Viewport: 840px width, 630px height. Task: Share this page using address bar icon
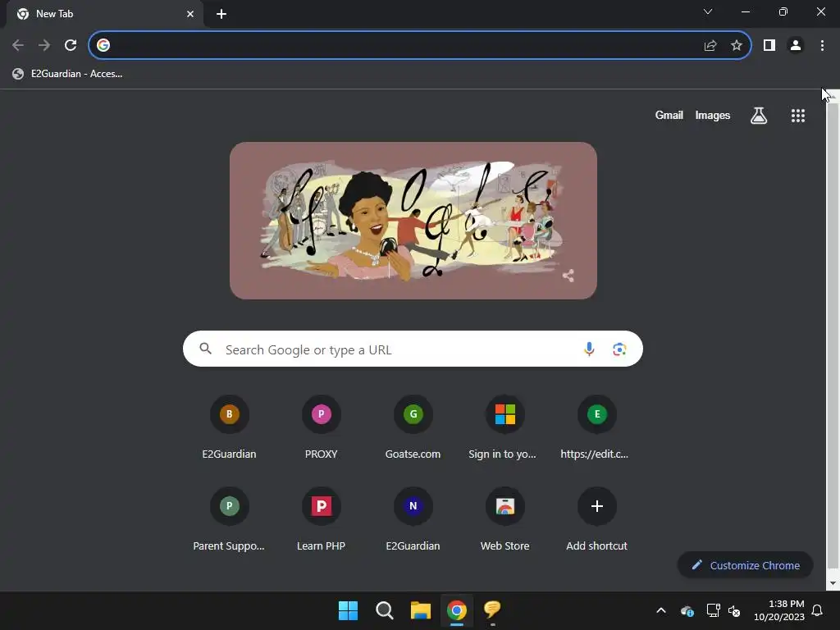[x=710, y=45]
